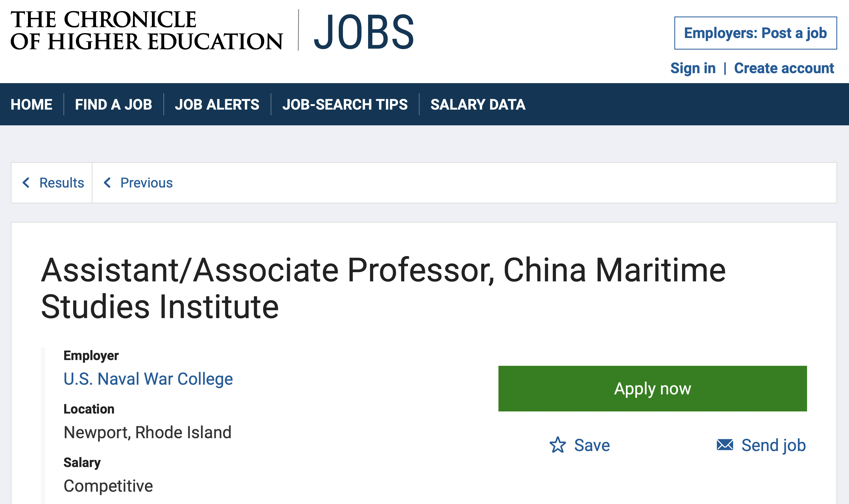Click the Create account link
This screenshot has height=504, width=849.
[x=784, y=68]
